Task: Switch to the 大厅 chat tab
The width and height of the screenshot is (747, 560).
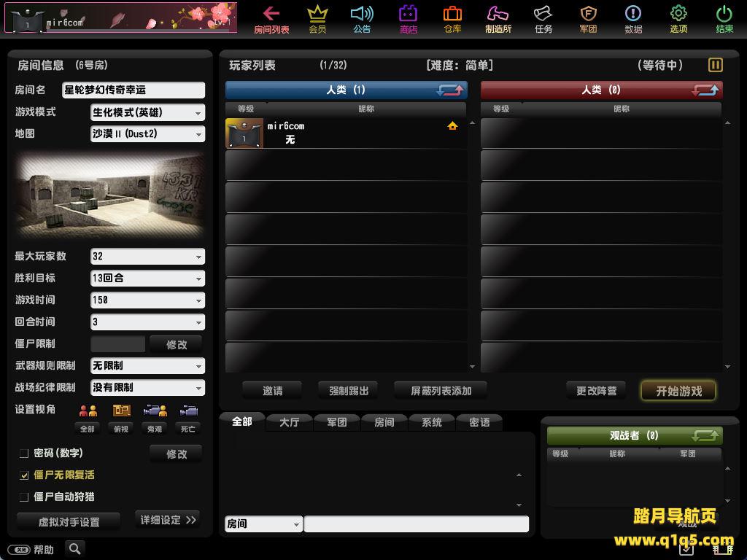Action: point(289,422)
